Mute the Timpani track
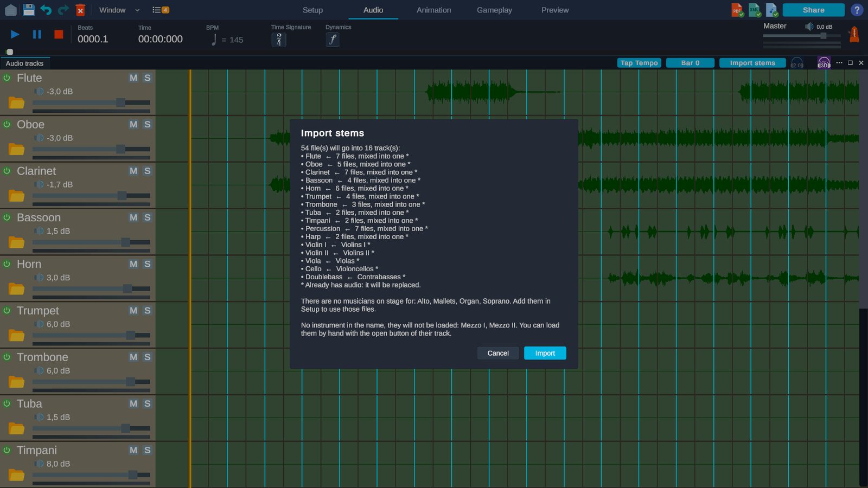The width and height of the screenshot is (868, 488). pos(133,450)
